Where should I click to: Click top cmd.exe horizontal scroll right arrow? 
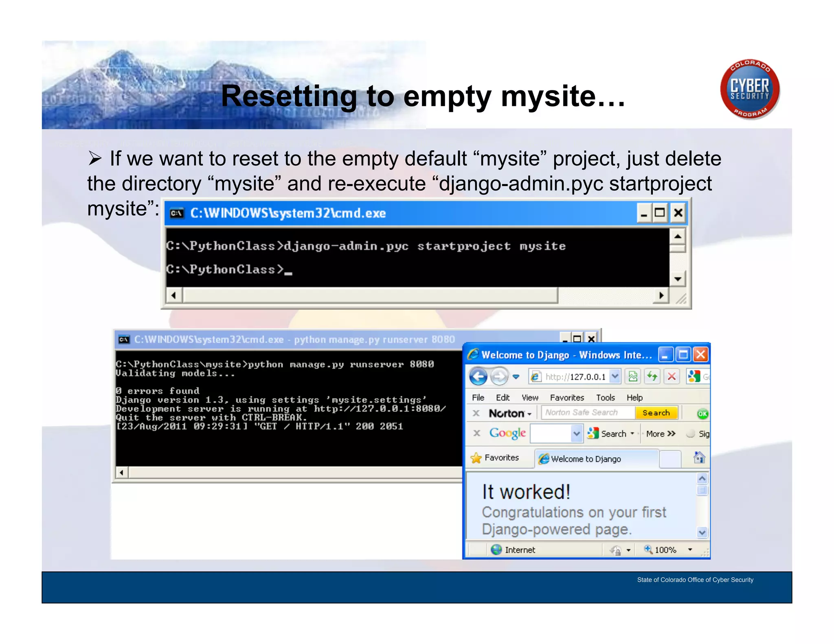pos(661,296)
